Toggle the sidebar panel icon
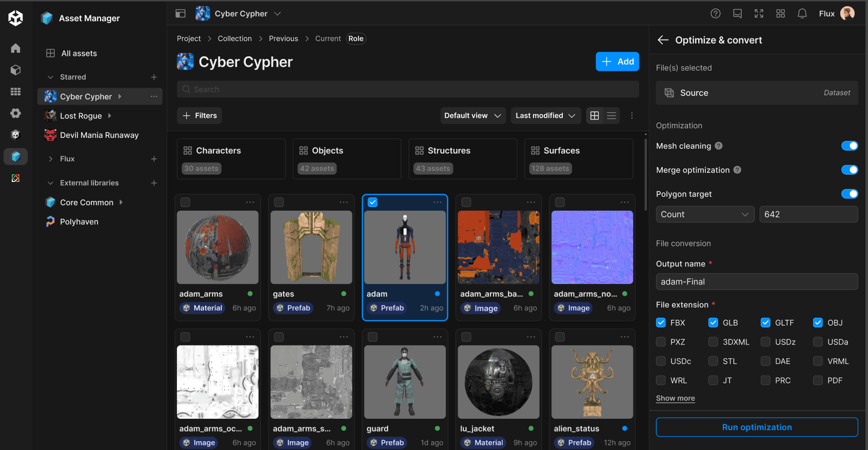868x450 pixels. (x=181, y=14)
